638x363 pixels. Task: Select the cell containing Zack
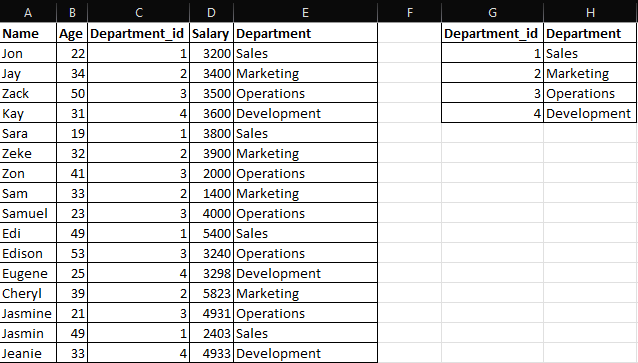tap(28, 93)
